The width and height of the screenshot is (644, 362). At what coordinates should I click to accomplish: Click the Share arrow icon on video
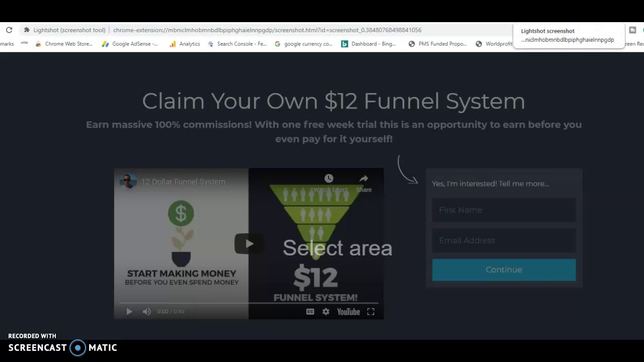pyautogui.click(x=364, y=178)
